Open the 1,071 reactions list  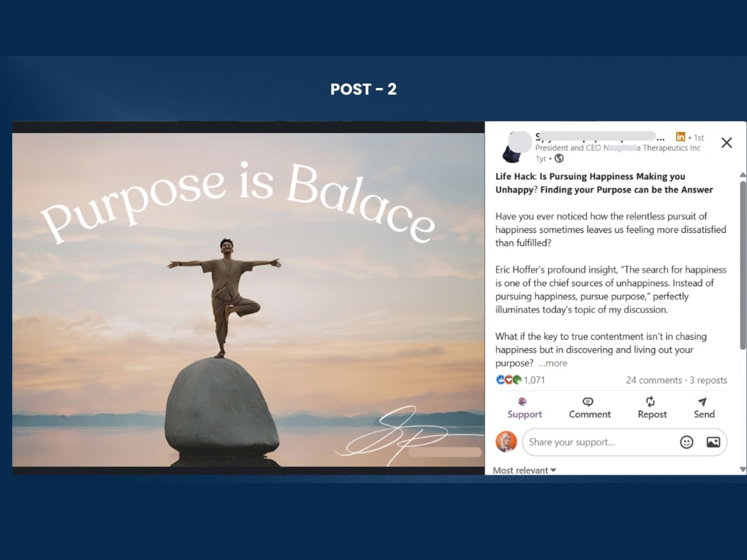click(x=534, y=380)
